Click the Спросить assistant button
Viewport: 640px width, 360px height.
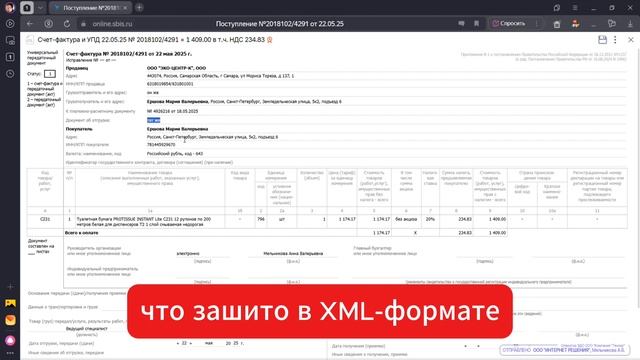coord(509,24)
